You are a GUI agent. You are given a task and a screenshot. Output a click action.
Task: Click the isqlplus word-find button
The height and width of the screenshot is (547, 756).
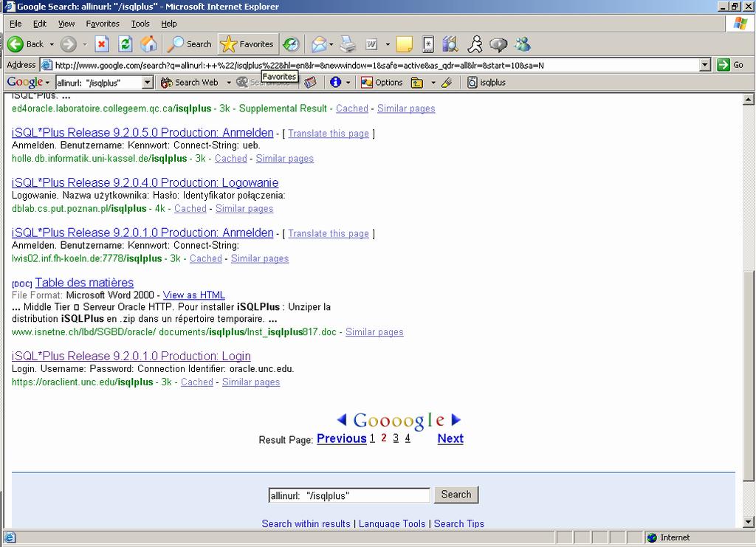487,83
